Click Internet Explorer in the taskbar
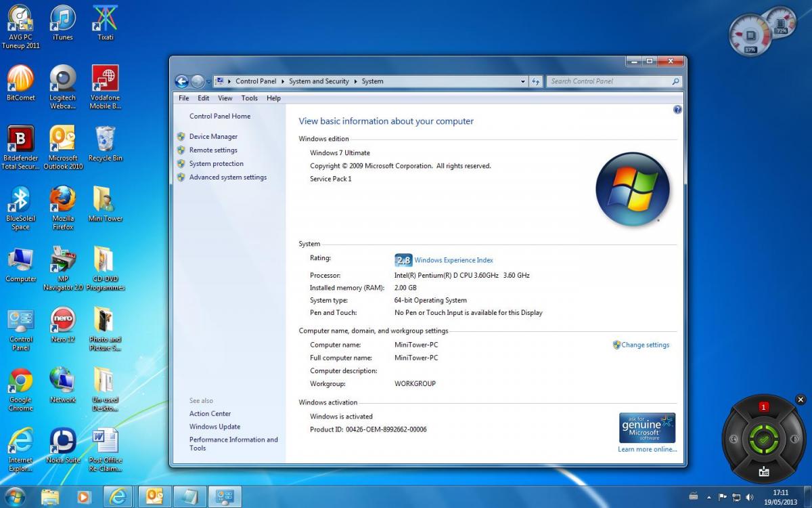812x508 pixels. point(118,496)
